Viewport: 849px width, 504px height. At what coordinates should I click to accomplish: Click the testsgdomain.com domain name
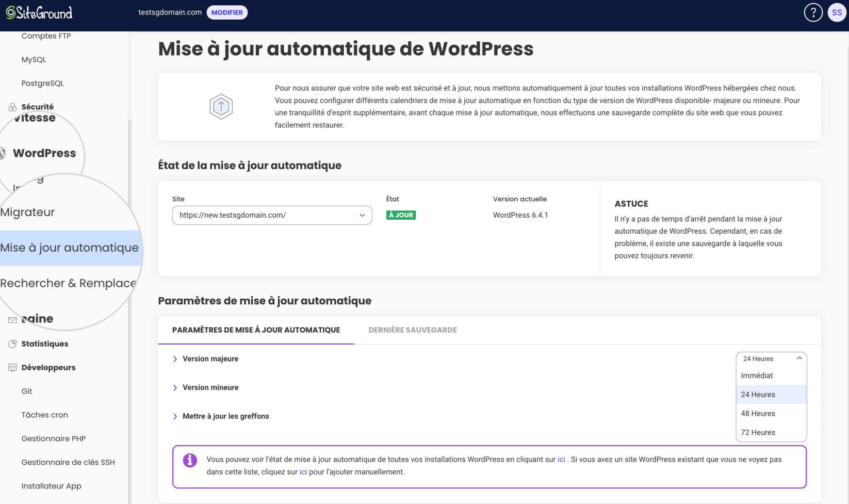point(170,12)
